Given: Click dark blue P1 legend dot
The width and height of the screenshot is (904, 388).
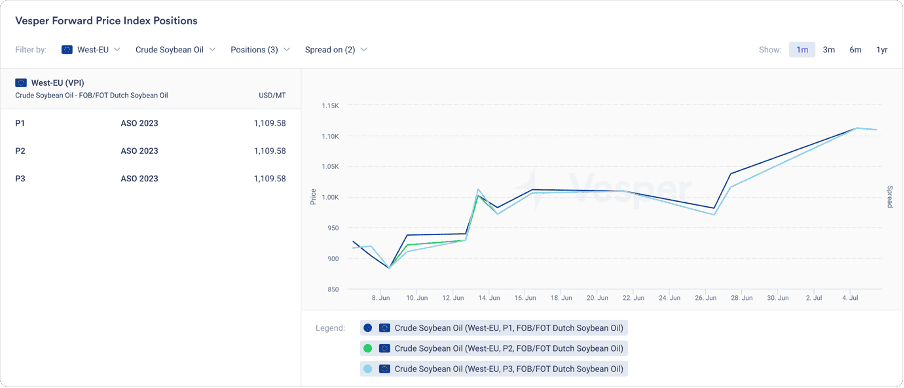Looking at the screenshot, I should click(x=368, y=328).
